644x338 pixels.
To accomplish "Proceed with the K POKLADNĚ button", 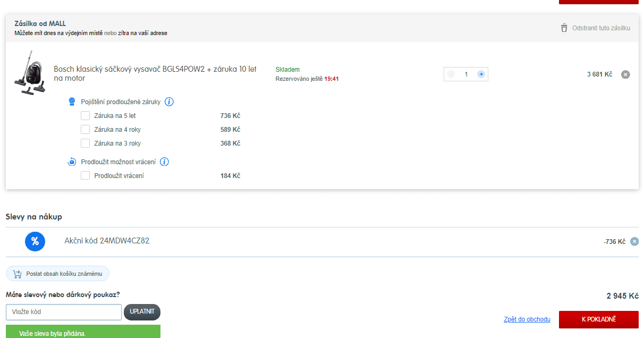I will [598, 319].
